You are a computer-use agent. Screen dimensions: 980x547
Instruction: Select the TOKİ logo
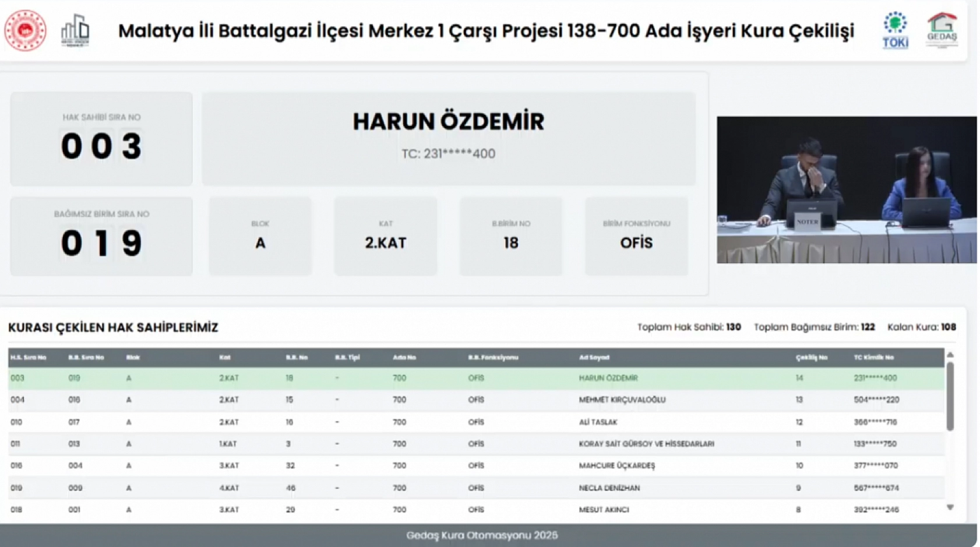coord(896,29)
